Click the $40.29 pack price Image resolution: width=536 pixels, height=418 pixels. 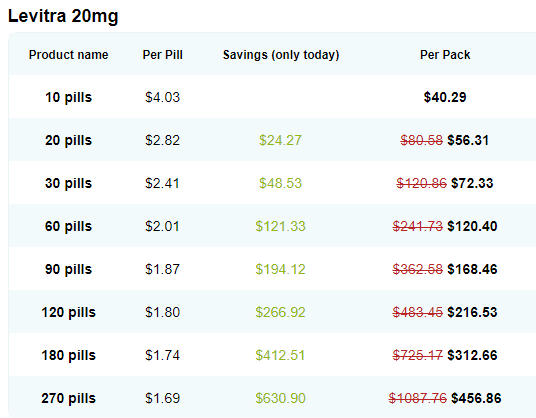point(445,97)
